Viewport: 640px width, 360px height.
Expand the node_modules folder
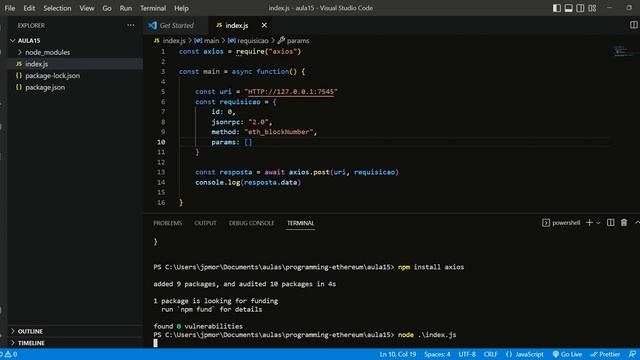[x=76, y=52]
